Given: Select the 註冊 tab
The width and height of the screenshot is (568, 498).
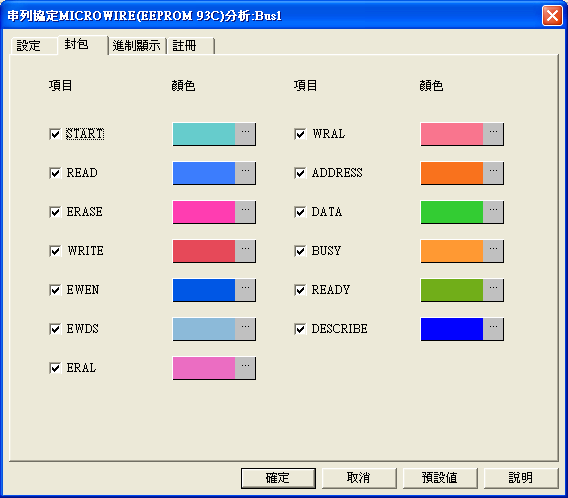Looking at the screenshot, I should click(x=191, y=46).
